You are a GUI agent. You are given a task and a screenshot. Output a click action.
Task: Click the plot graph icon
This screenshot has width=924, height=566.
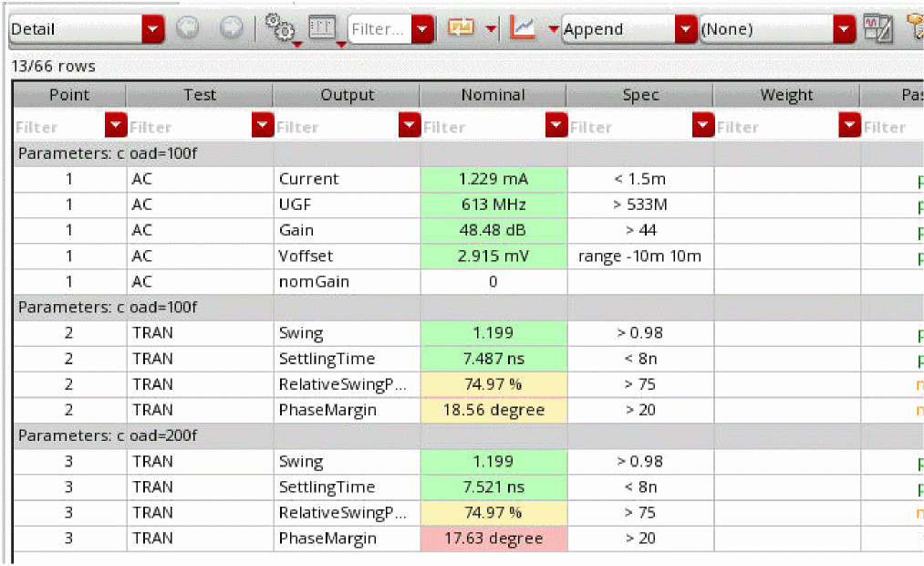pyautogui.click(x=523, y=28)
